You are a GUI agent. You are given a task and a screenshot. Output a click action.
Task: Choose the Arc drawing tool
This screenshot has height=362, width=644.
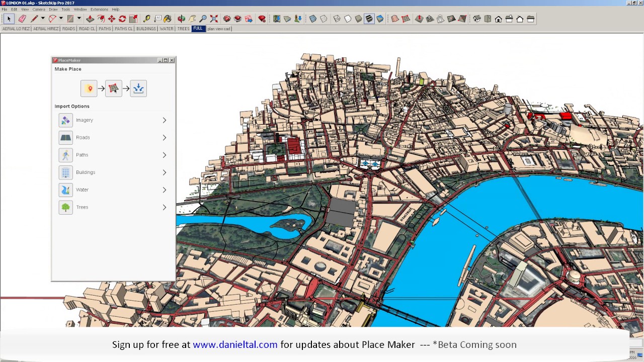pyautogui.click(x=52, y=19)
